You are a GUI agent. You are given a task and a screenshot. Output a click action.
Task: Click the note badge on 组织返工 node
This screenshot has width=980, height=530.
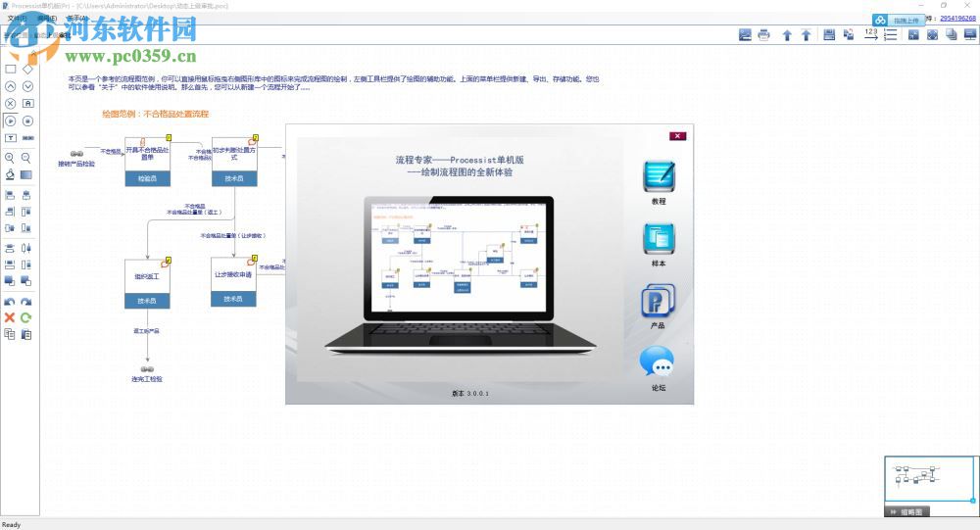point(167,262)
